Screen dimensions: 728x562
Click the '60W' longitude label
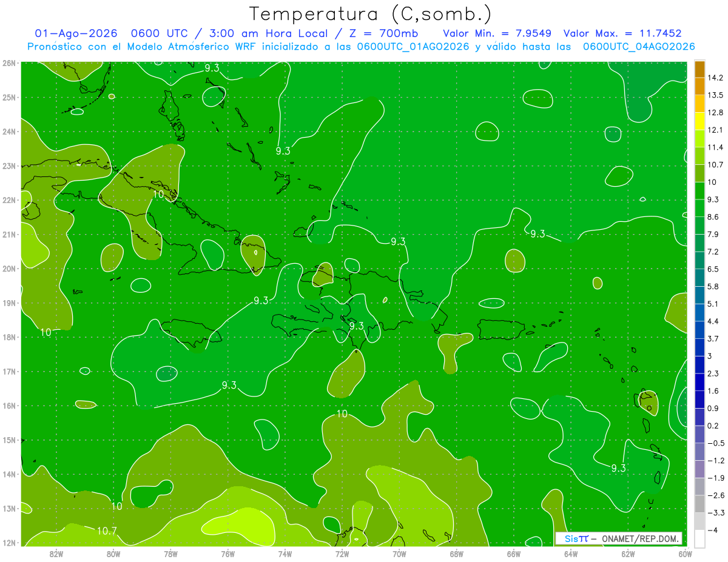685,554
